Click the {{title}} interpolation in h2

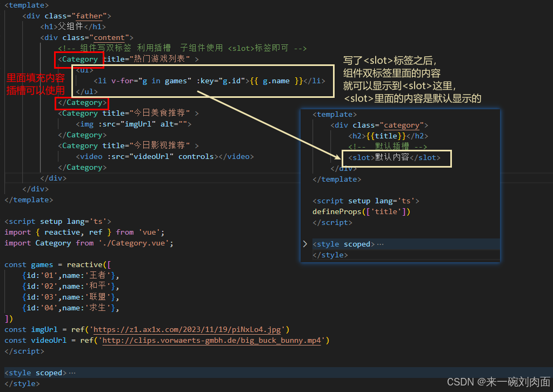386,136
